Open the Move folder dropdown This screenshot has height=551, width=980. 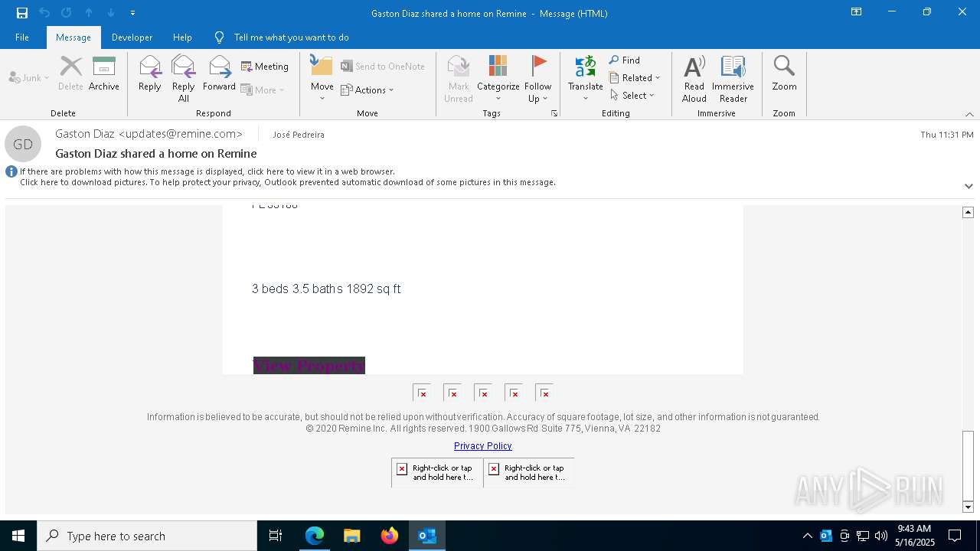[x=322, y=80]
